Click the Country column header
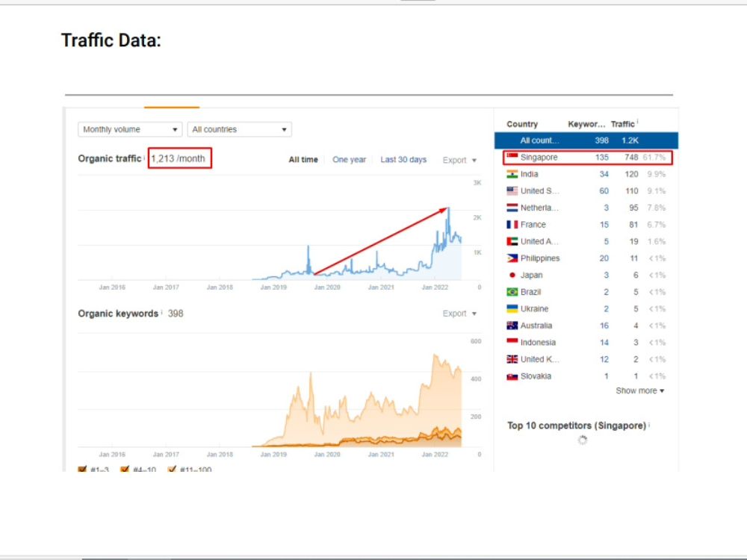Viewport: 747px width, 560px height. tap(522, 124)
